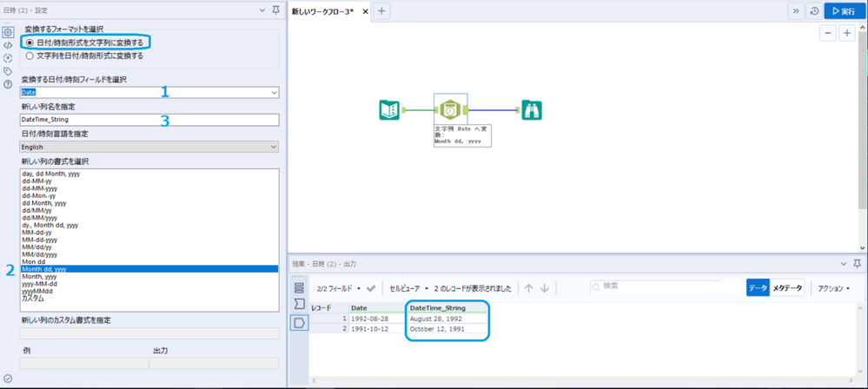The image size is (868, 389).
Task: Go to previous record with up arrow
Action: coord(528,288)
